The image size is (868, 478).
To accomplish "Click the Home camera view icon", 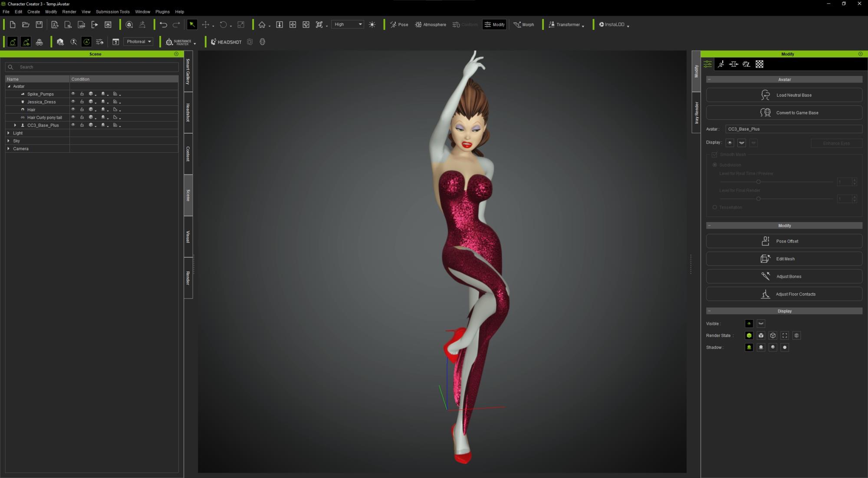I will 262,25.
